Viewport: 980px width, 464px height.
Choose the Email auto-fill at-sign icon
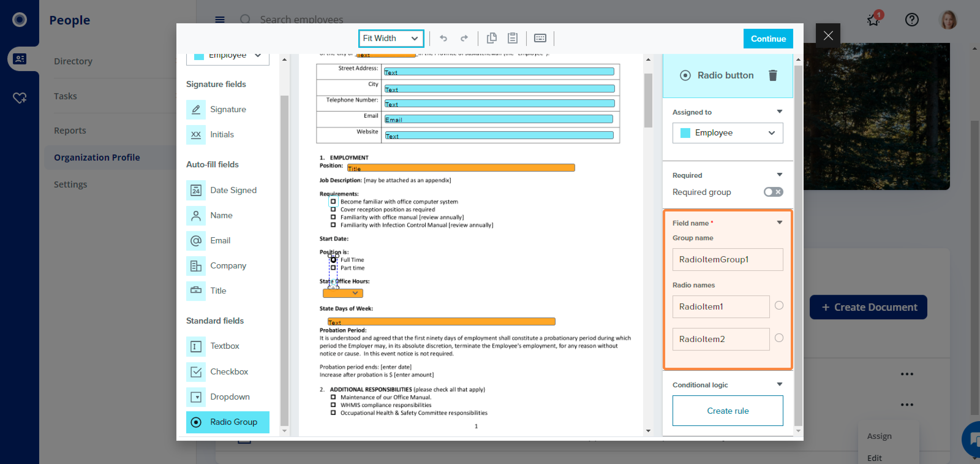(x=196, y=240)
